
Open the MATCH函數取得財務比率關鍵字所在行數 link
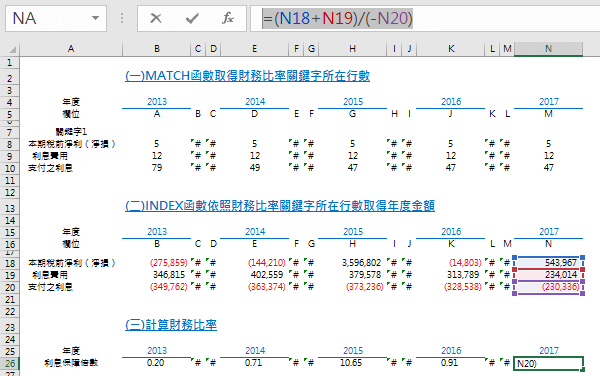(248, 76)
